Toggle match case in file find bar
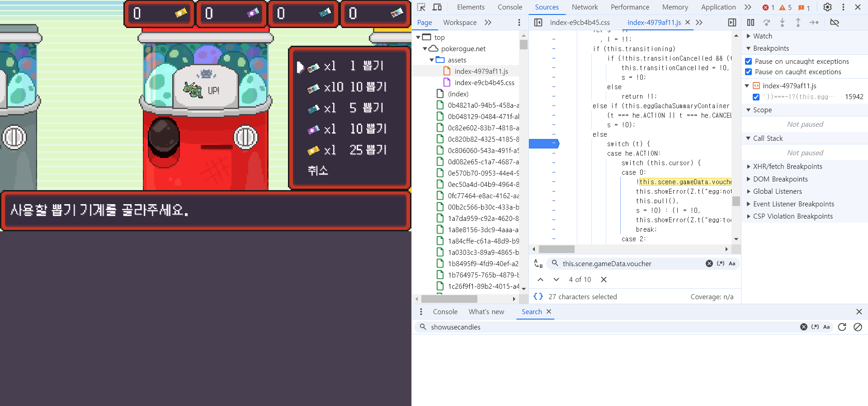The image size is (868, 406). (732, 263)
